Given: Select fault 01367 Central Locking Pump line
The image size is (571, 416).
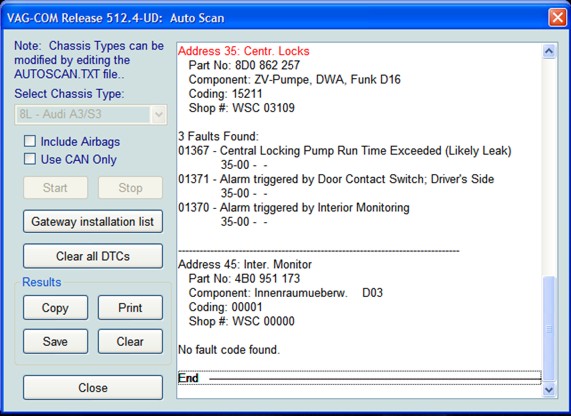Looking at the screenshot, I should pyautogui.click(x=344, y=150).
